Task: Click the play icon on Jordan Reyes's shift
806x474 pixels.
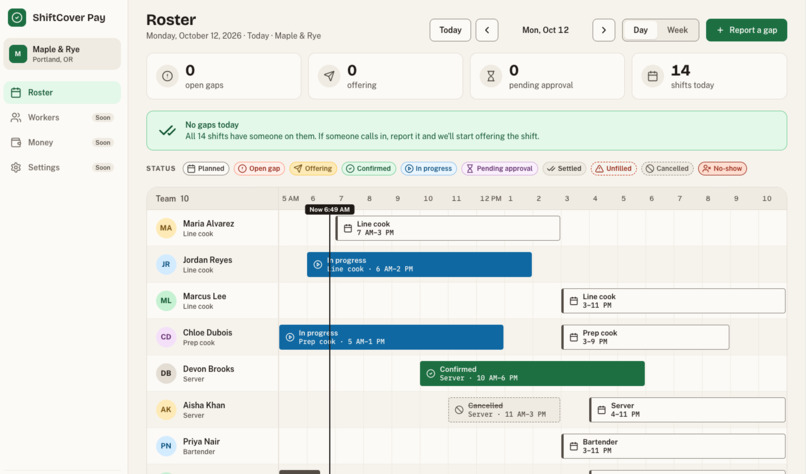Action: point(318,265)
